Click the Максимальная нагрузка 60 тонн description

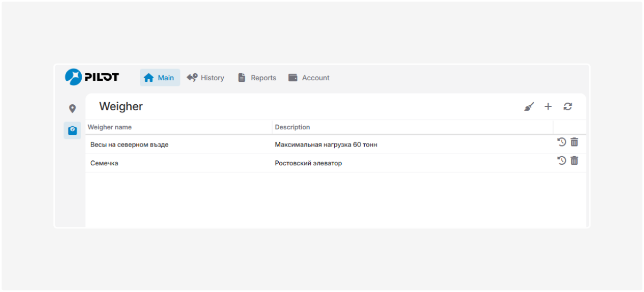[326, 144]
